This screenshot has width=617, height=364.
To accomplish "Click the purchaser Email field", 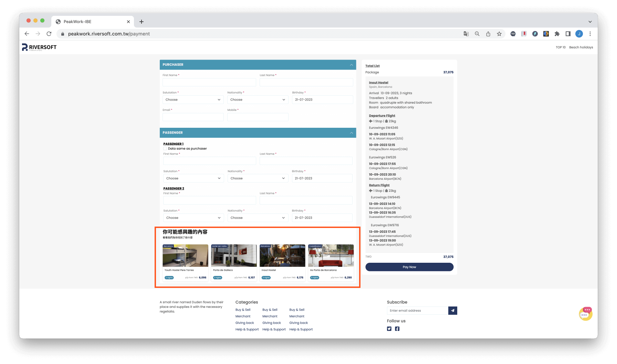I will point(193,117).
